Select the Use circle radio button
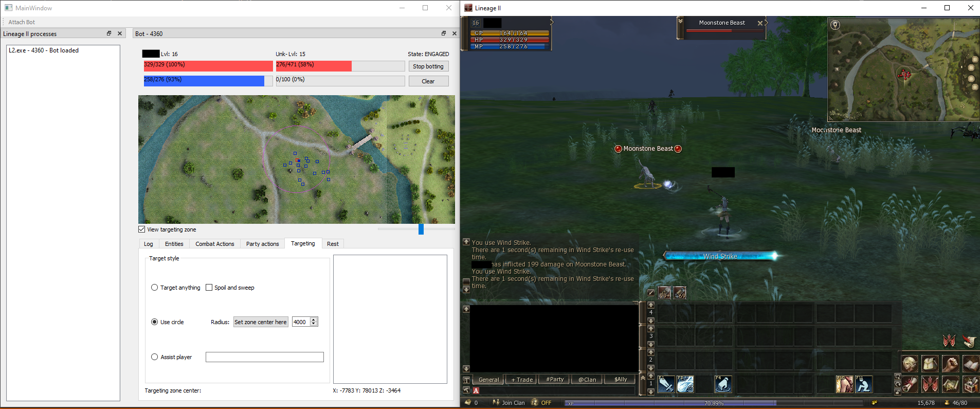Viewport: 980px width, 409px height. tap(154, 322)
